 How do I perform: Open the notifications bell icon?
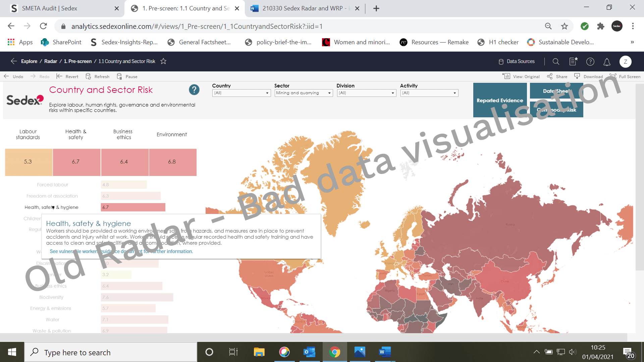pos(607,62)
